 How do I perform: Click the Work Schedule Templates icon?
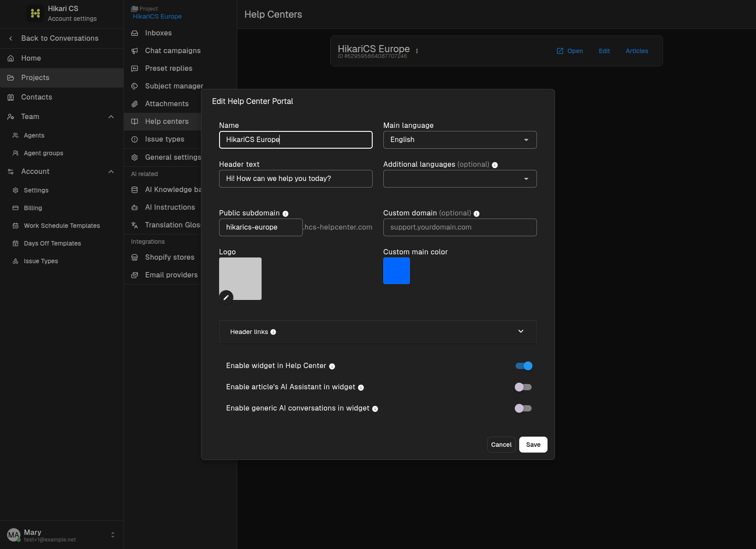coord(15,226)
